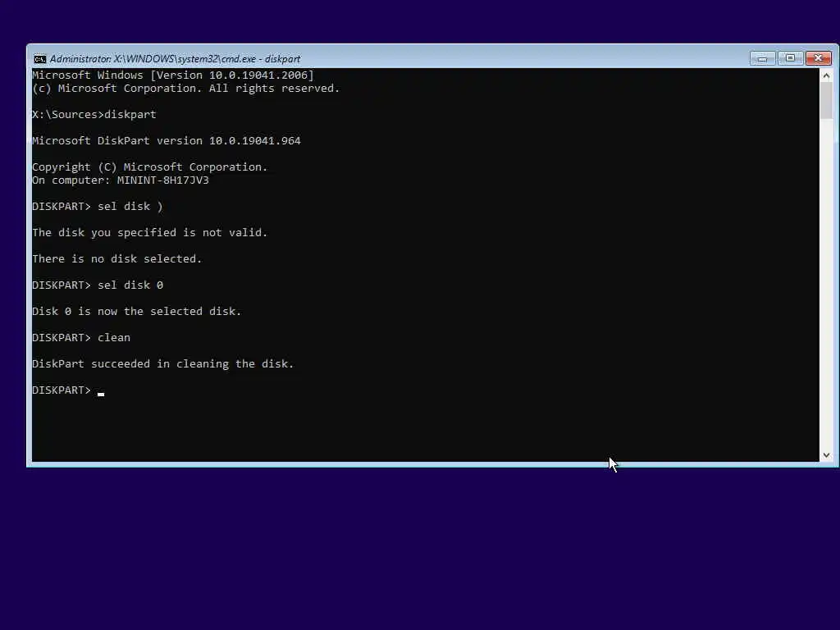Image resolution: width=840 pixels, height=630 pixels.
Task: Click the 'Copyright (C) Microsoft Corporation.' line
Action: pos(150,167)
